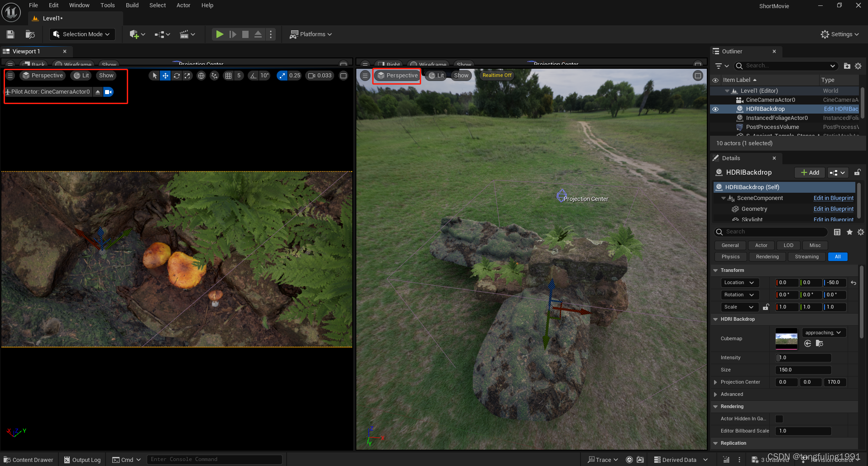
Task: Open the Cubemap approaching asset dropdown
Action: 824,333
